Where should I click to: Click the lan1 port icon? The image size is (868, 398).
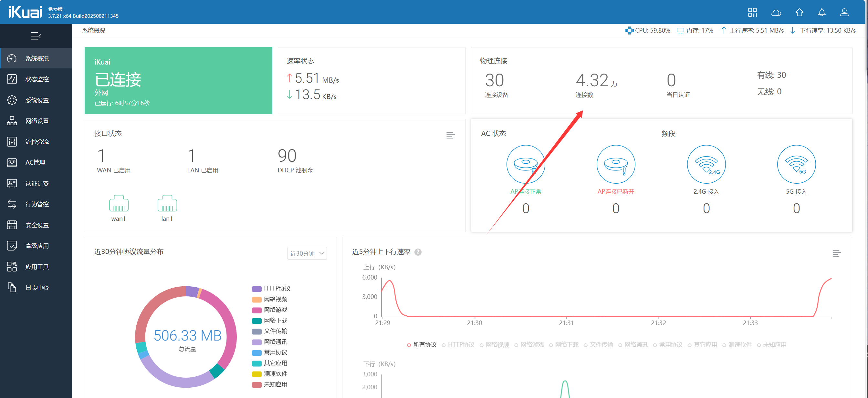point(167,203)
